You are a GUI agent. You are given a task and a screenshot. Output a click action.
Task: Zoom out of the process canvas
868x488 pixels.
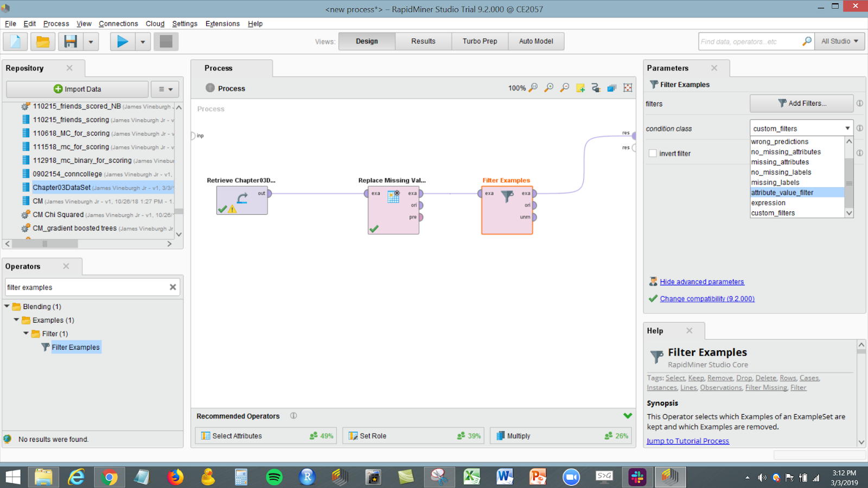point(565,88)
